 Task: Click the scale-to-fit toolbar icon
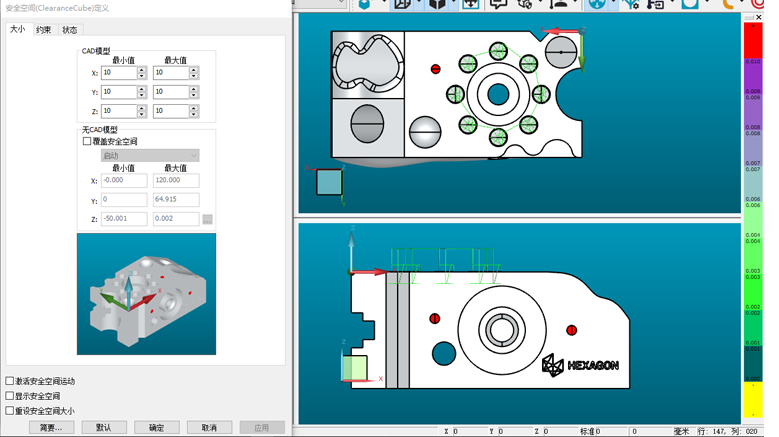pyautogui.click(x=468, y=4)
